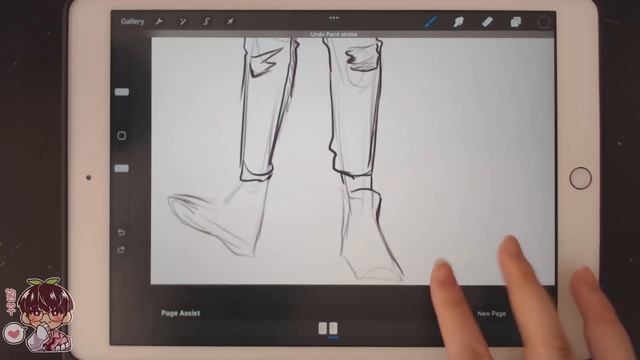Image resolution: width=640 pixels, height=360 pixels.
Task: Select the first page thumbnail
Action: pos(322,328)
